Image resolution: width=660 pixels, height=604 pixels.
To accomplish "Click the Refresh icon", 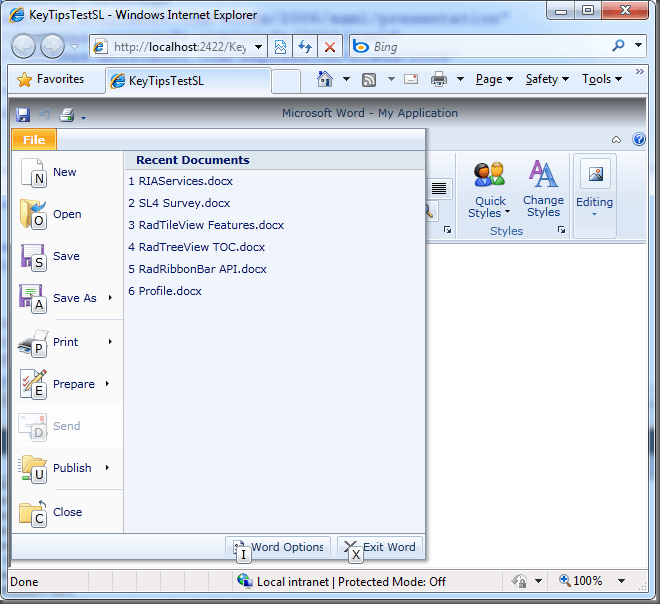I will pyautogui.click(x=305, y=46).
